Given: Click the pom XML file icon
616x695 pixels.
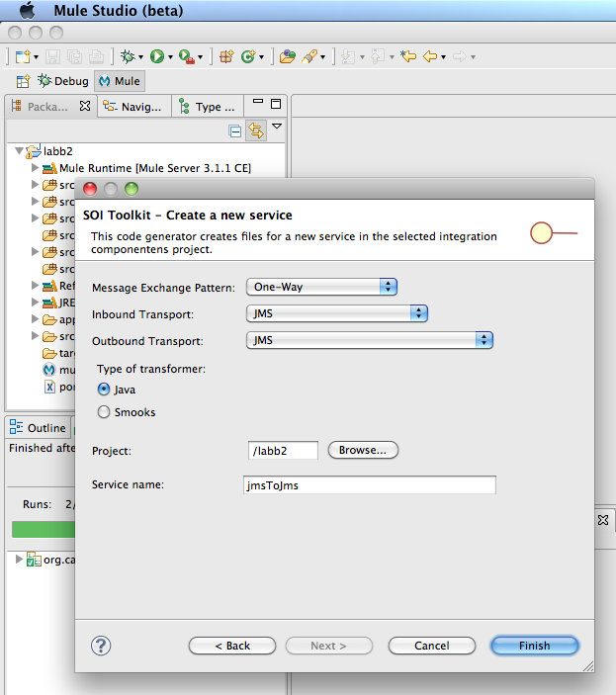Looking at the screenshot, I should [x=50, y=387].
